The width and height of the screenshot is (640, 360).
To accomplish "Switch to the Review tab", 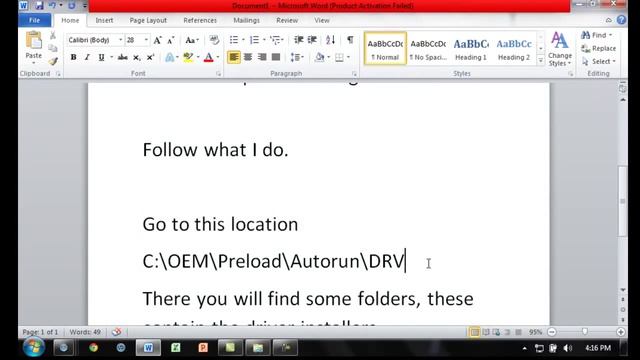I will [x=287, y=20].
